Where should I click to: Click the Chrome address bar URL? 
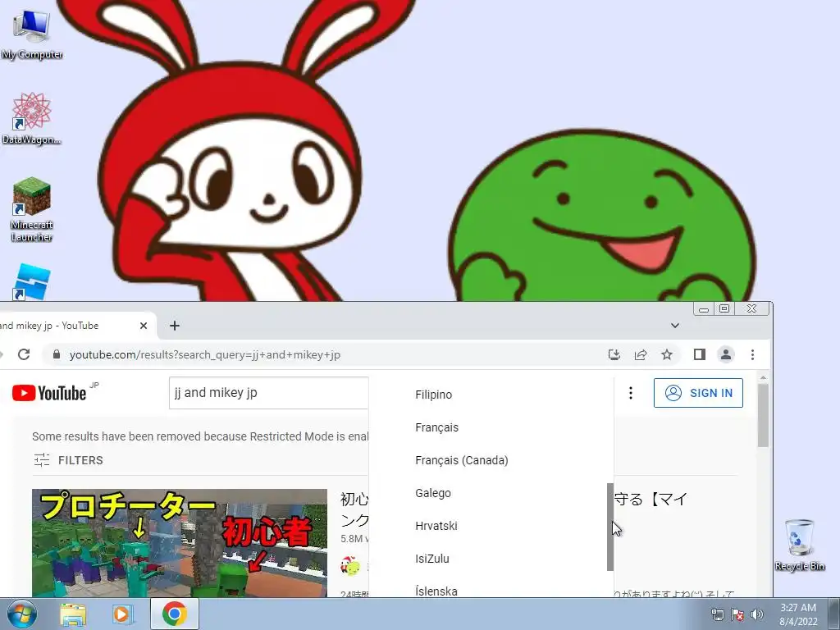[x=204, y=354]
